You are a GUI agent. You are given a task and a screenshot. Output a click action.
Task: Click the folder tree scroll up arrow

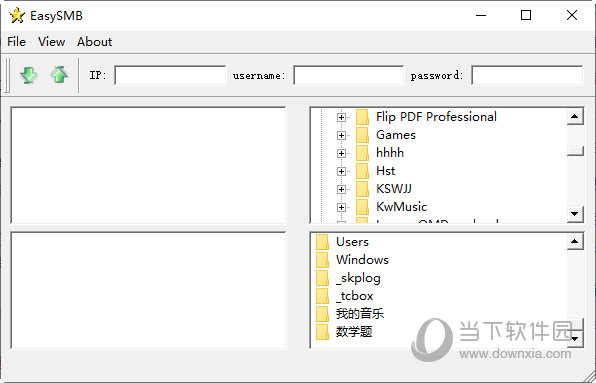(575, 116)
